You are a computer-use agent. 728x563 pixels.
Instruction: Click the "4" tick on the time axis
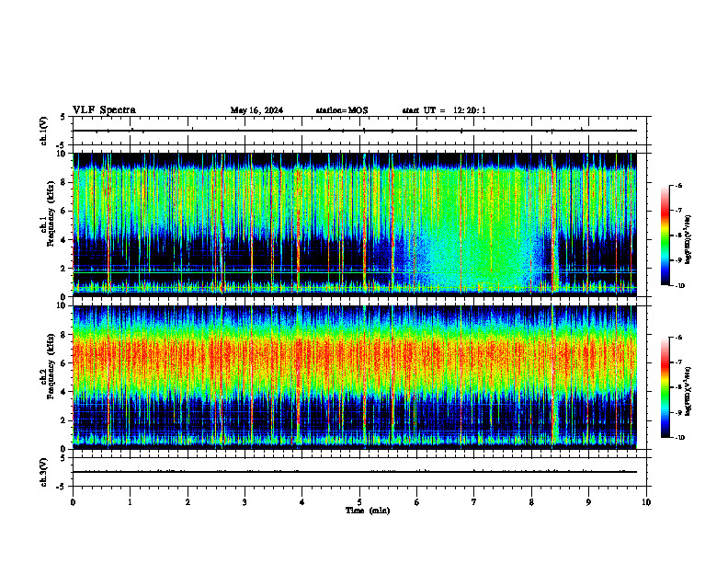302,502
